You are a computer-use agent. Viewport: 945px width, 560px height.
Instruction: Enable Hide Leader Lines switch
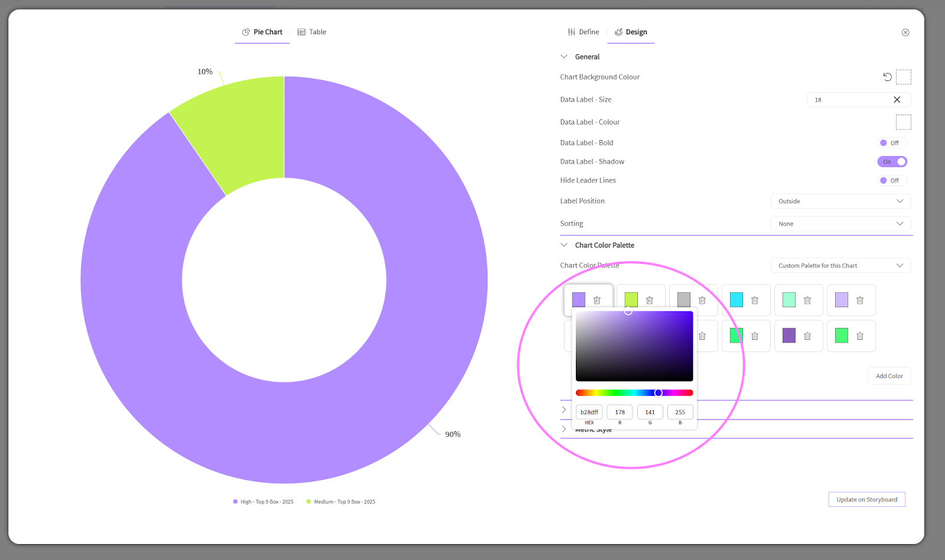click(891, 181)
